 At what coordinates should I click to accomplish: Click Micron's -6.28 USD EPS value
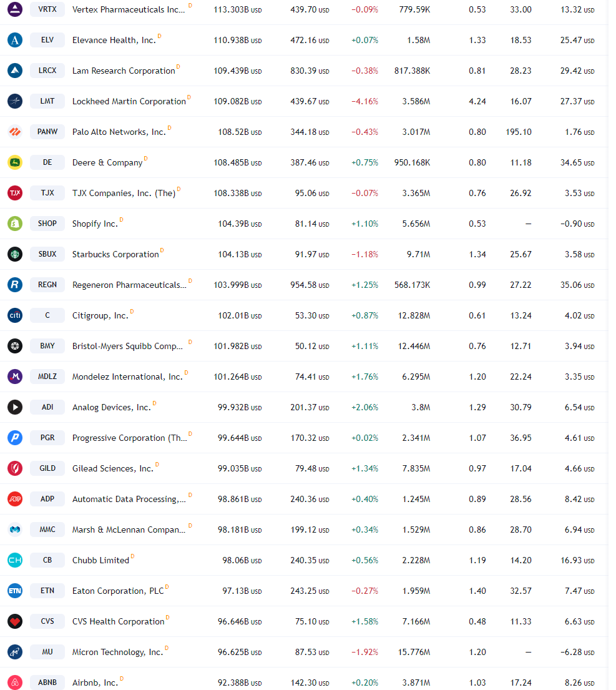[x=577, y=652]
